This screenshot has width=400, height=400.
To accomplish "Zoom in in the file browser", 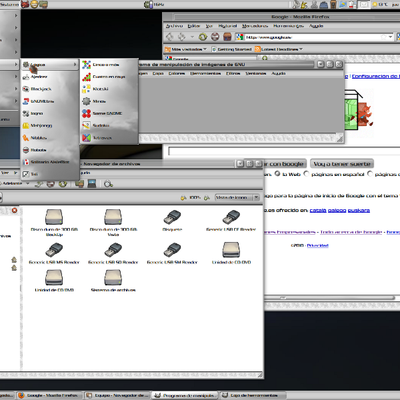I will click(x=207, y=198).
